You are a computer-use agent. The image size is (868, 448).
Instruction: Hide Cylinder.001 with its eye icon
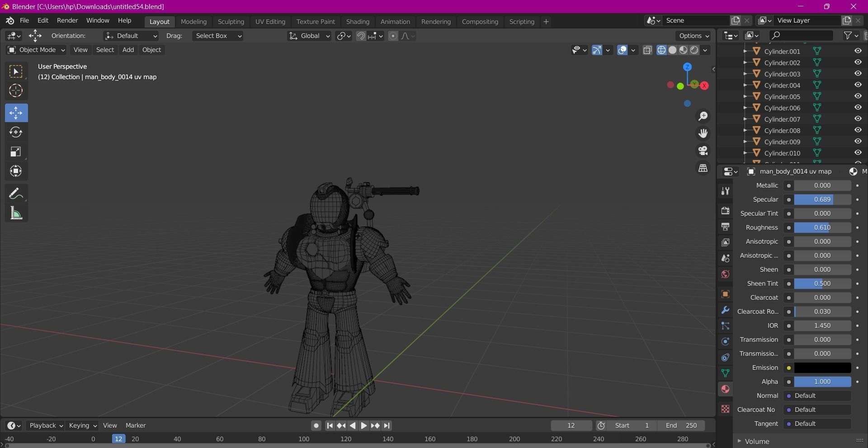coord(858,51)
